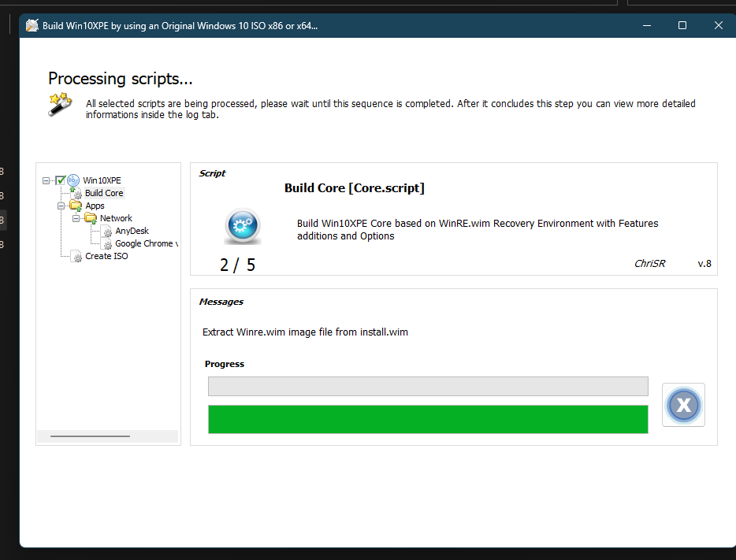Select the Network folder label
The width and height of the screenshot is (736, 560).
point(116,218)
